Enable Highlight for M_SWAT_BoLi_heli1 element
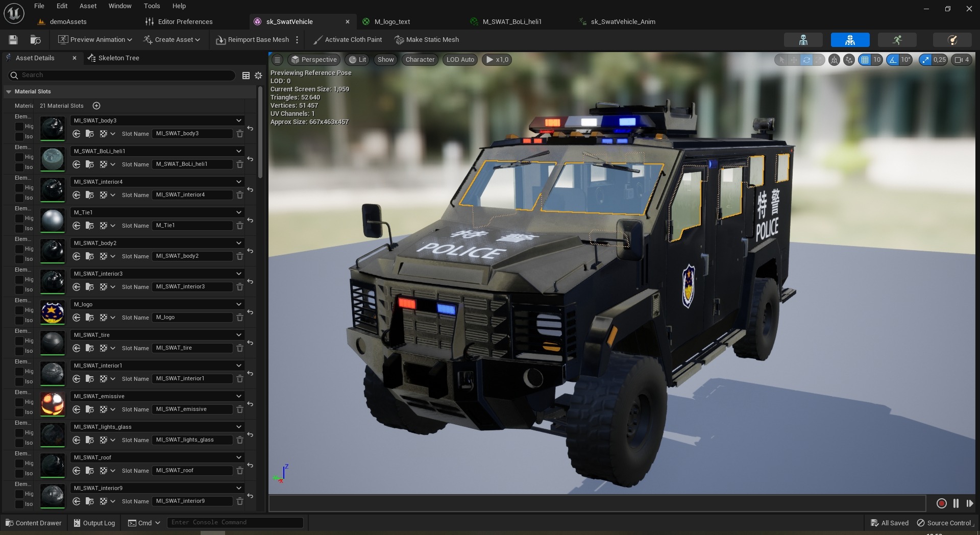 pyautogui.click(x=19, y=157)
